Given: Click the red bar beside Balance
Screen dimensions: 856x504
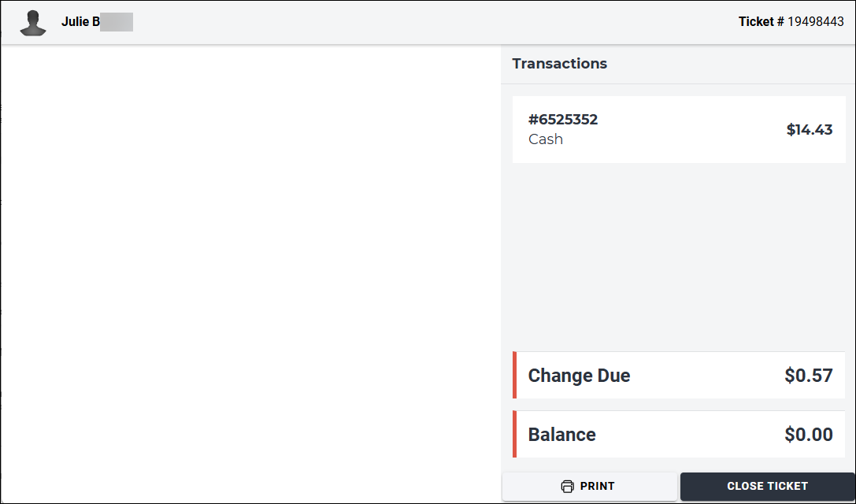Looking at the screenshot, I should (x=514, y=434).
